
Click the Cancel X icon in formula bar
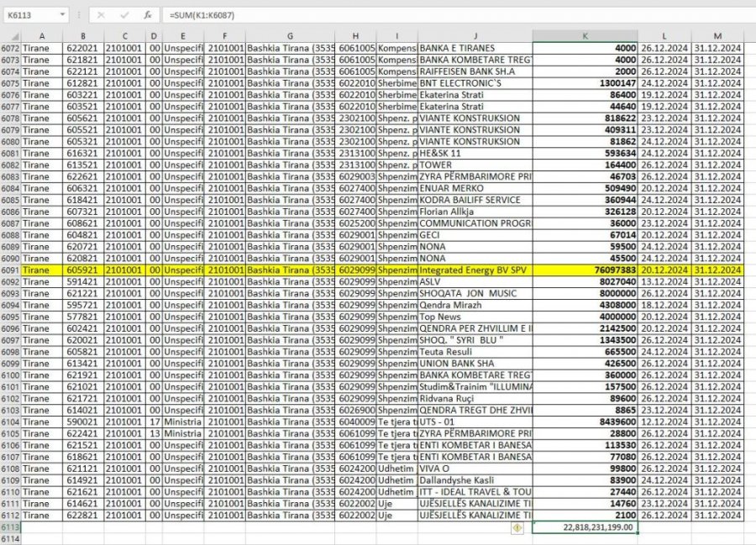[x=101, y=15]
